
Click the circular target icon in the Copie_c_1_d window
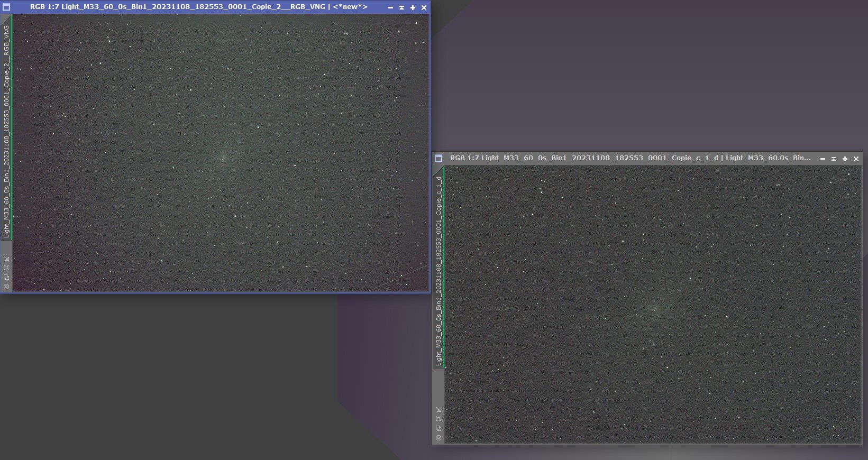[x=438, y=438]
